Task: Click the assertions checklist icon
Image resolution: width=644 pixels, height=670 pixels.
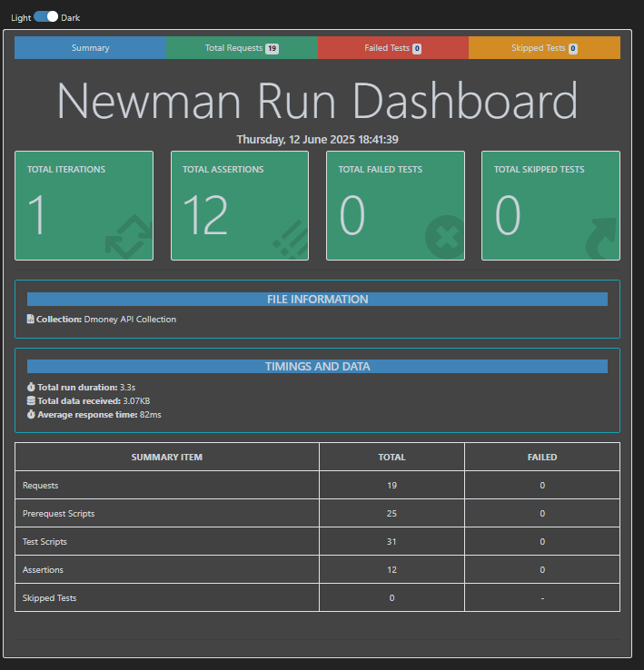Action: click(291, 239)
